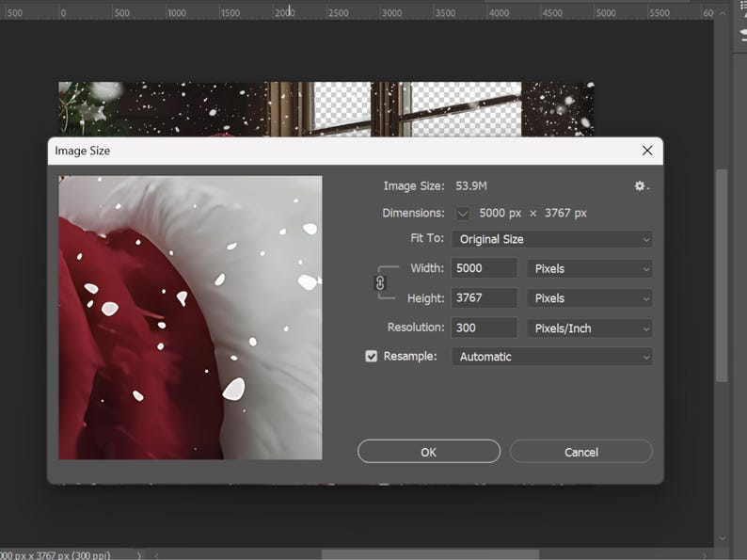Open the Fit To Original Size dropdown
Screen dimensions: 747x560
tap(551, 239)
